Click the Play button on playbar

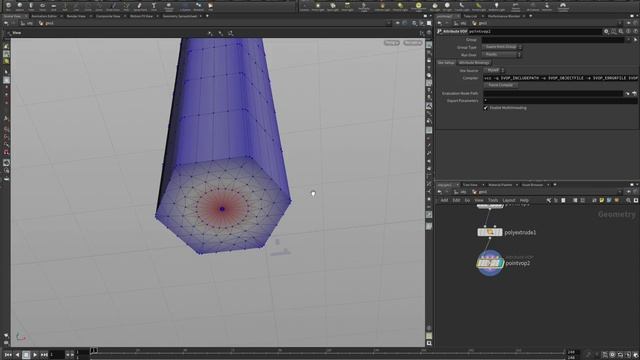click(35, 355)
